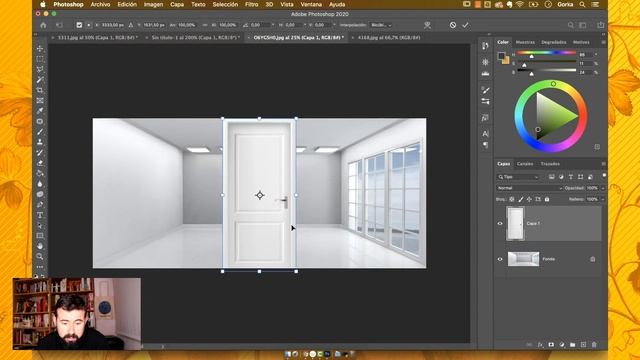Image resolution: width=640 pixels, height=360 pixels.
Task: Select the Crop tool
Action: [40, 90]
